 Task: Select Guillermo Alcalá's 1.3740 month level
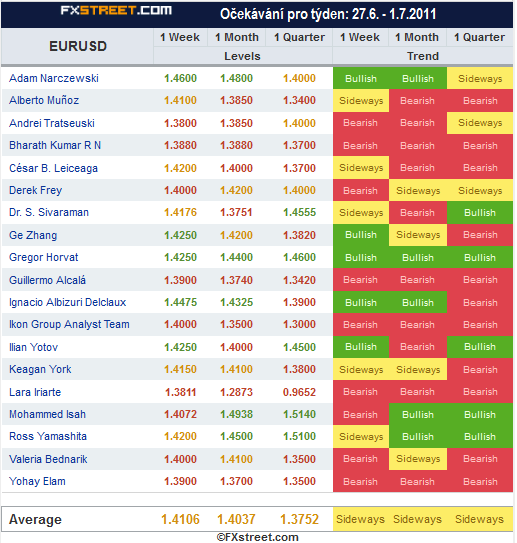pos(237,280)
